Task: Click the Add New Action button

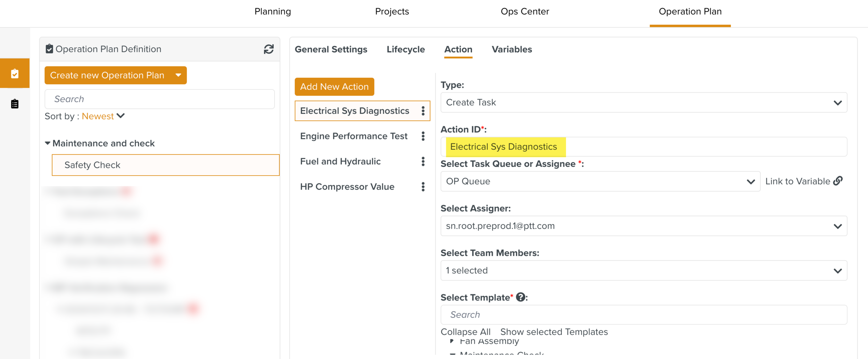Action: [x=334, y=87]
